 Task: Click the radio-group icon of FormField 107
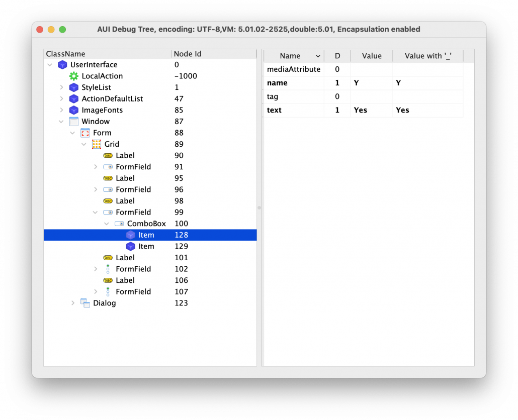pyautogui.click(x=108, y=292)
